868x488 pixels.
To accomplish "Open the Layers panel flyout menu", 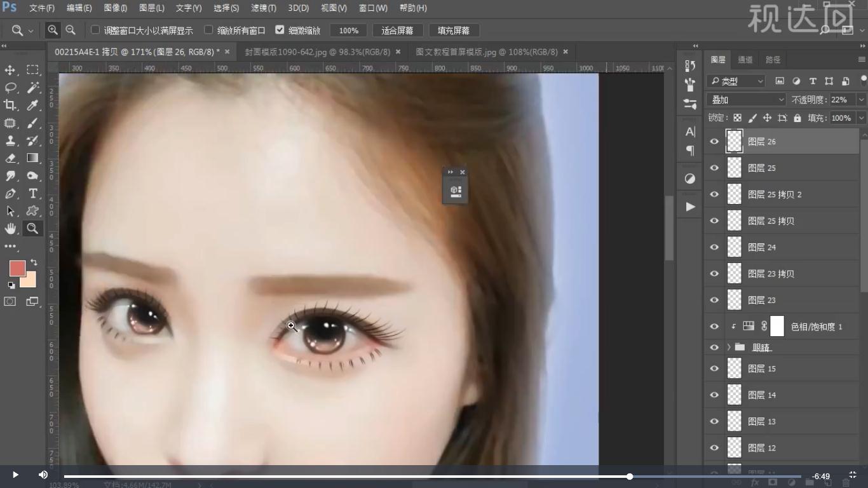I will pyautogui.click(x=862, y=59).
